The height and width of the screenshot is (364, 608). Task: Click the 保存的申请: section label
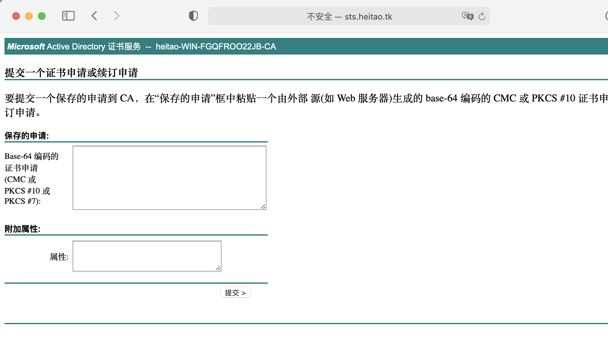pos(27,136)
